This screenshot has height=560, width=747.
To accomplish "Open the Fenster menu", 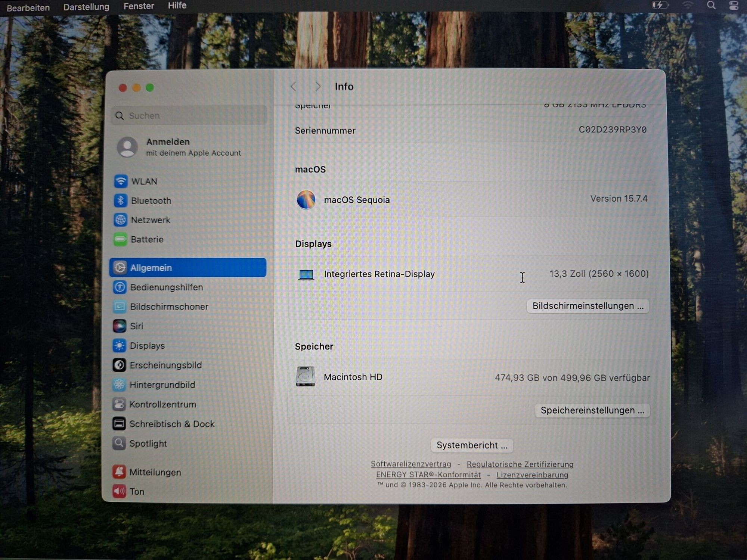I will pyautogui.click(x=139, y=6).
